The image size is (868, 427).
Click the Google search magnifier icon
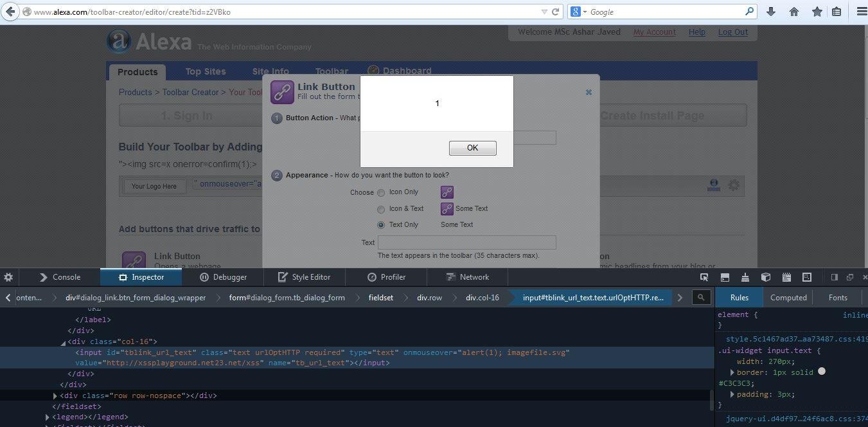pyautogui.click(x=749, y=12)
